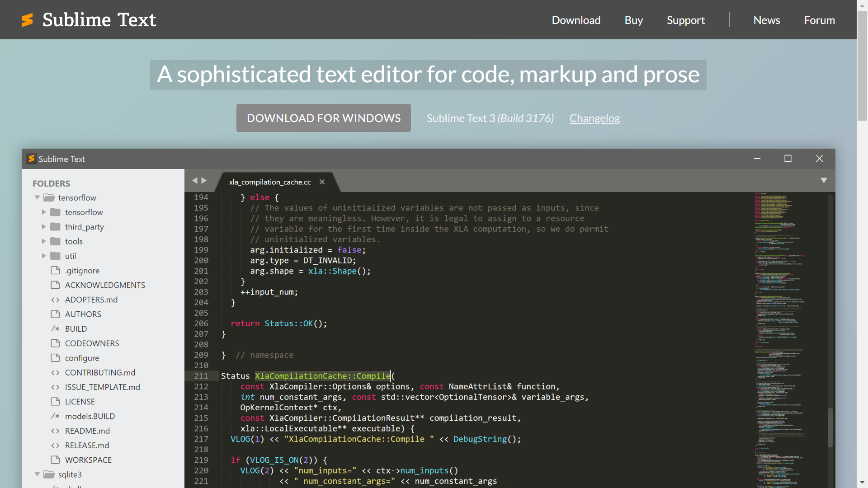This screenshot has width=868, height=488.
Task: Click the Download for Windows button
Action: 323,118
